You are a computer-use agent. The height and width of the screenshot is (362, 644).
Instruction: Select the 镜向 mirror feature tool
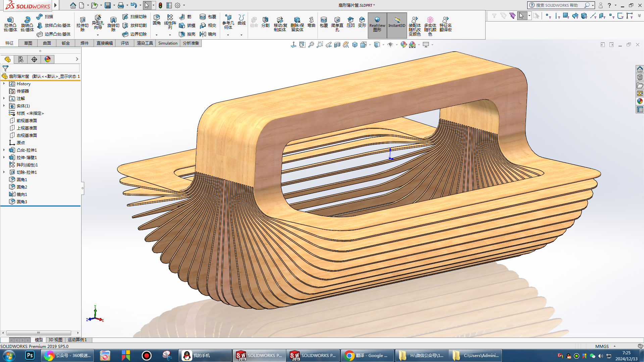(208, 34)
